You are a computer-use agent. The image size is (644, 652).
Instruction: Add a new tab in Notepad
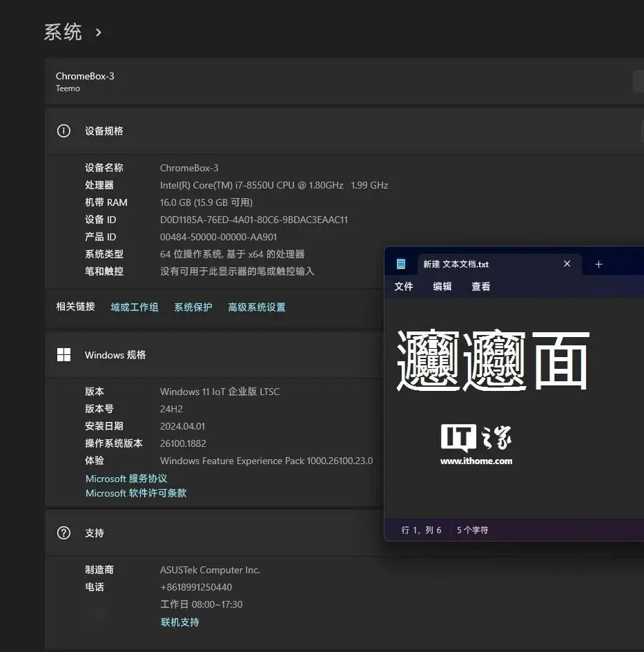coord(598,264)
